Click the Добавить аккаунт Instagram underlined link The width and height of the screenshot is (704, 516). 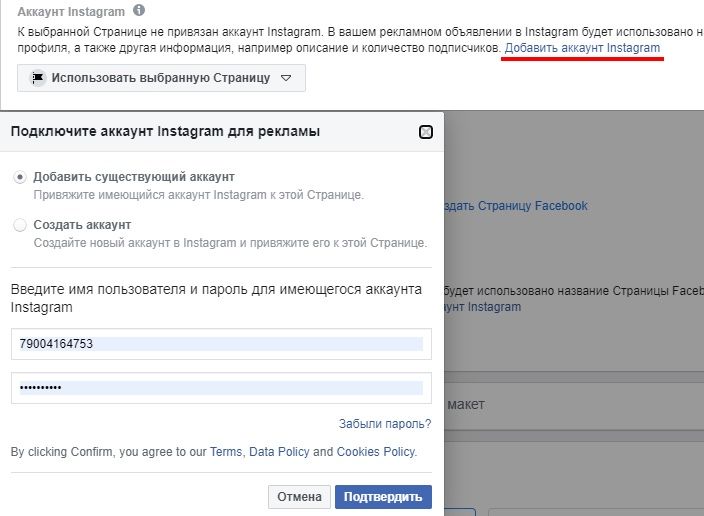pos(582,48)
